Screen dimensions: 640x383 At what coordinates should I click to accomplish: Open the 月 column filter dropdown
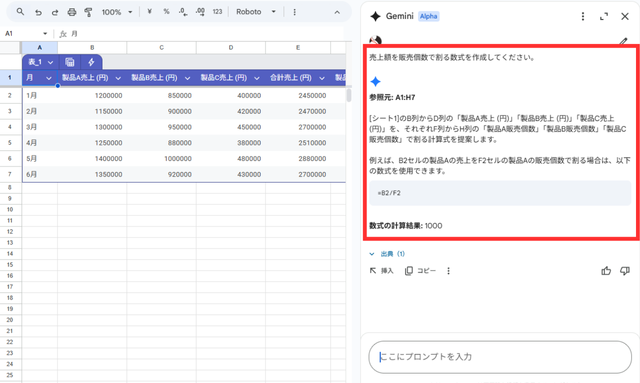(49, 78)
